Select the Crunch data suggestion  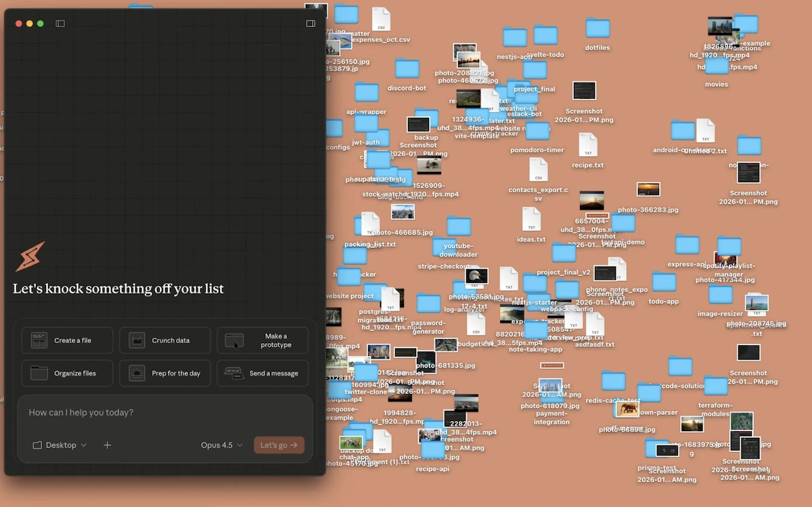pyautogui.click(x=164, y=340)
